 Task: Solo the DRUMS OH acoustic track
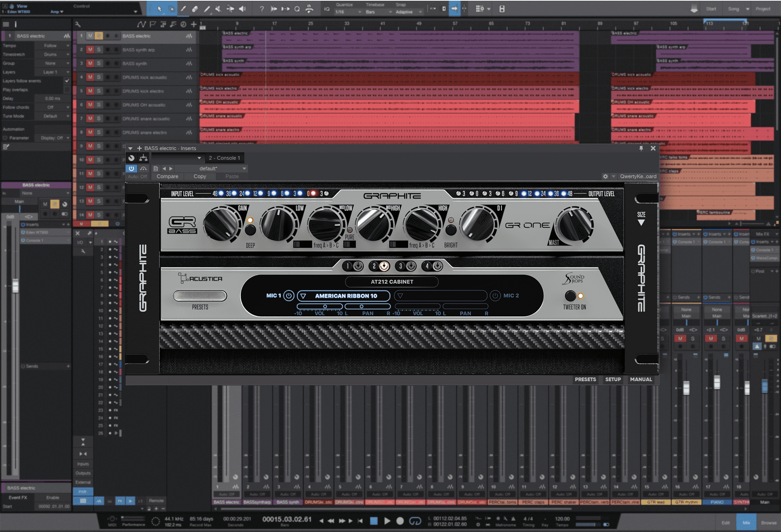pos(98,105)
